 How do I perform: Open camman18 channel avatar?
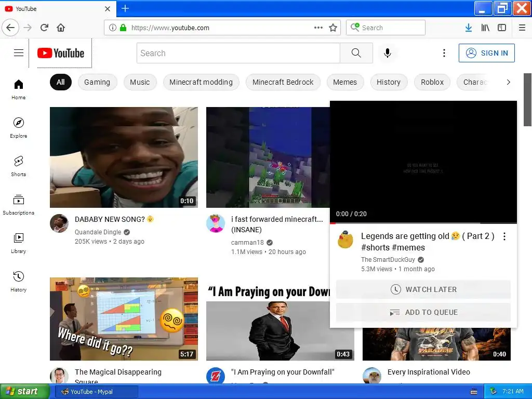pyautogui.click(x=216, y=223)
